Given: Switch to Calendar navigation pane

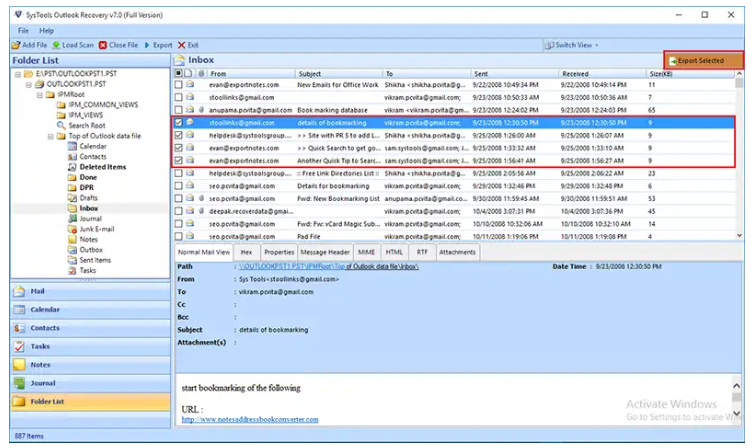Looking at the screenshot, I should 91,310.
